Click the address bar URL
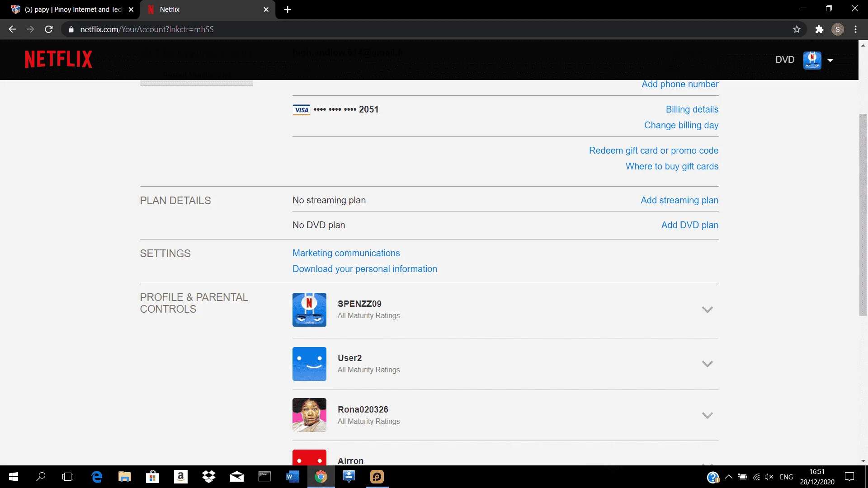This screenshot has width=868, height=488. coord(147,29)
